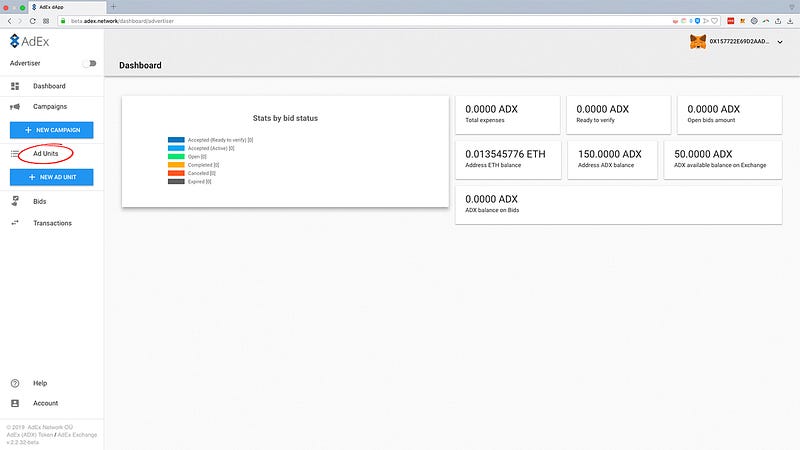Viewport: 800px width, 450px height.
Task: Click the browser back arrow
Action: point(9,21)
